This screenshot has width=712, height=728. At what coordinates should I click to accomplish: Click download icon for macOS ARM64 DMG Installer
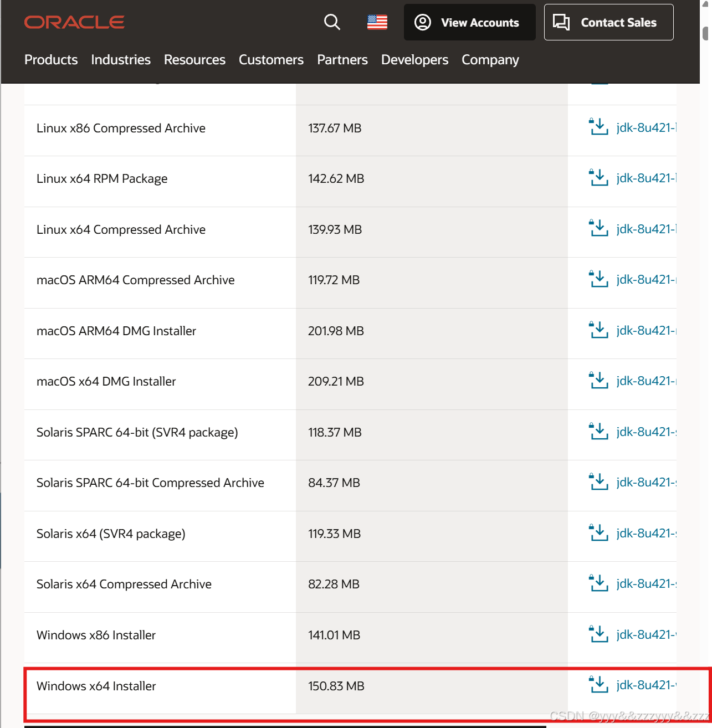pyautogui.click(x=598, y=330)
